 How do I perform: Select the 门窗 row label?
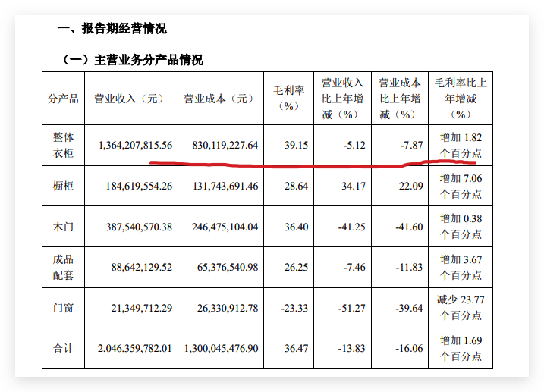[x=63, y=307]
